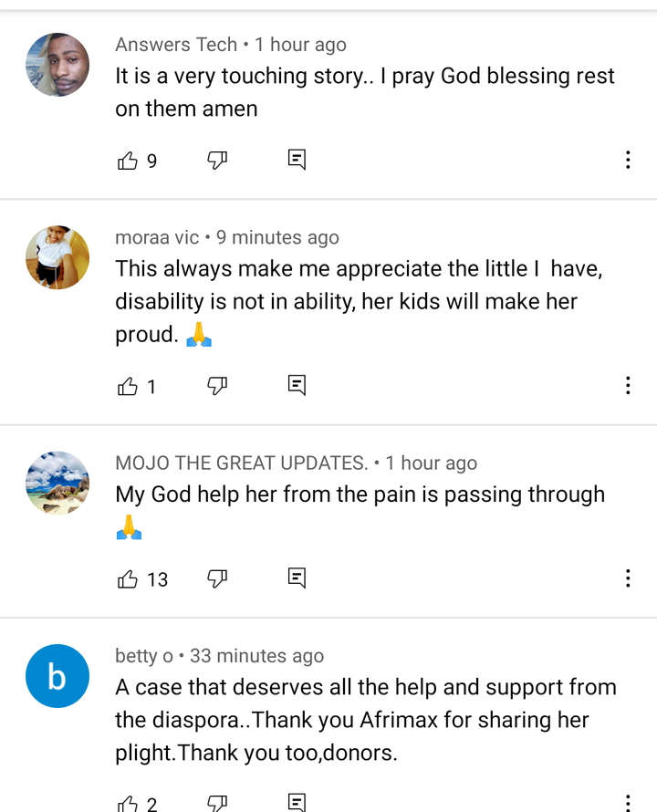Screen dimensions: 657x812
Task: Like MOJO THE GREAT UPDATES comment
Action: click(128, 579)
